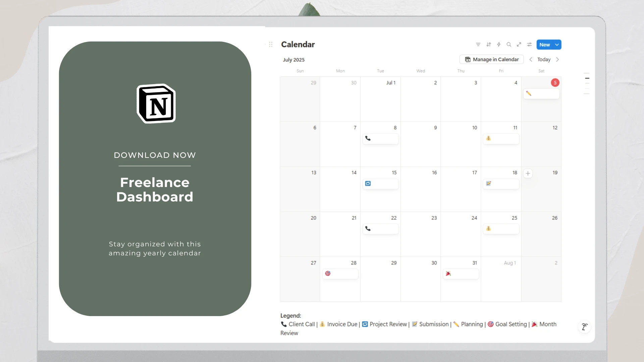The height and width of the screenshot is (362, 644).
Task: Select the July 1 cell
Action: (380, 99)
